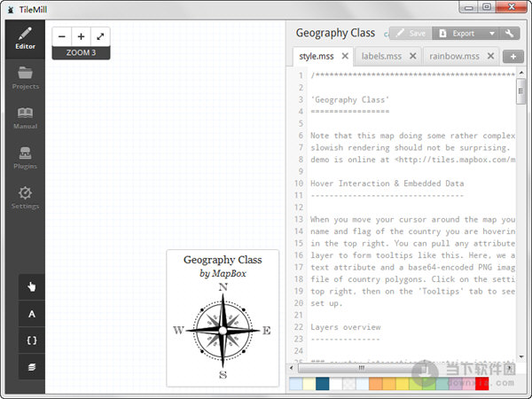Open the Manual section

click(25, 118)
